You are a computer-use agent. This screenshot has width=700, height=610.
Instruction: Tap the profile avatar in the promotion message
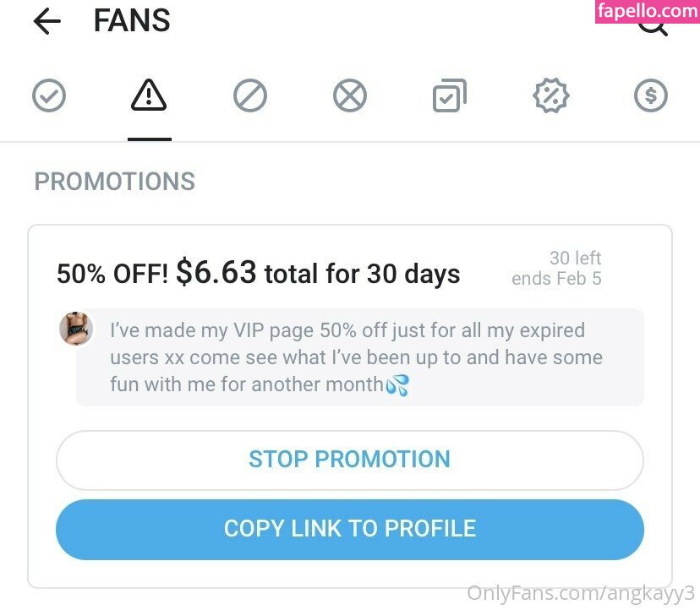76,329
